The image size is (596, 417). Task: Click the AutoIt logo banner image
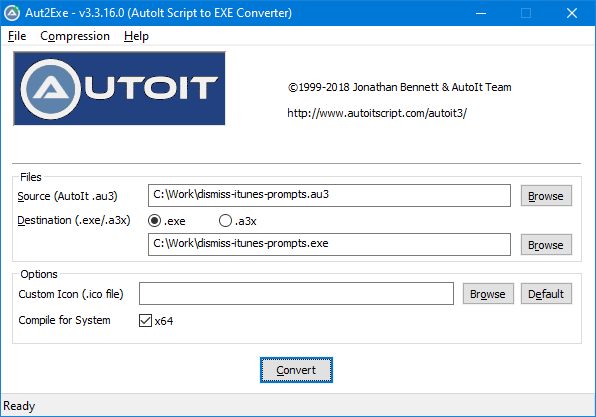[119, 89]
